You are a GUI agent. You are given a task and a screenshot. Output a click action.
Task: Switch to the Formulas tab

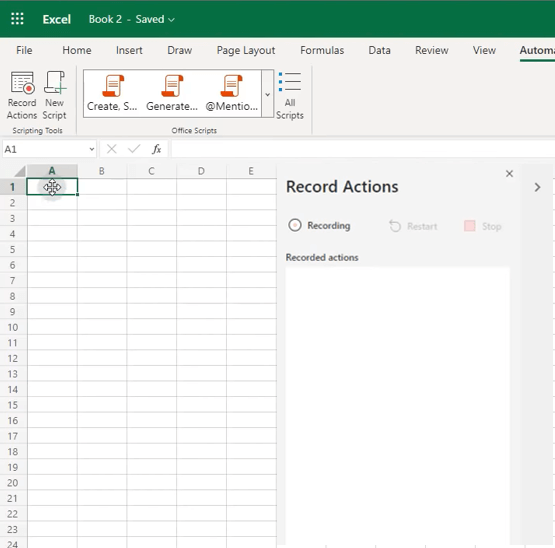[x=322, y=50]
